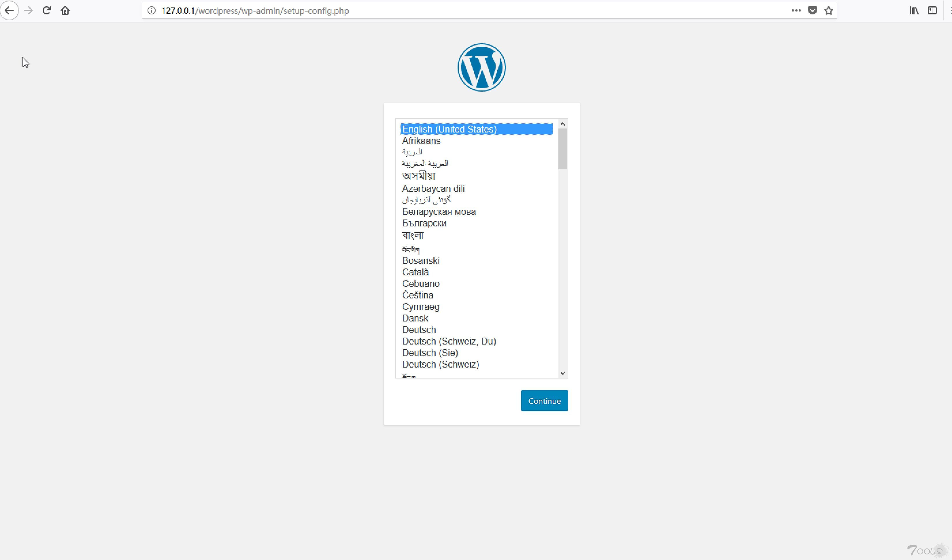
Task: Click language list scroll up arrow
Action: click(562, 124)
